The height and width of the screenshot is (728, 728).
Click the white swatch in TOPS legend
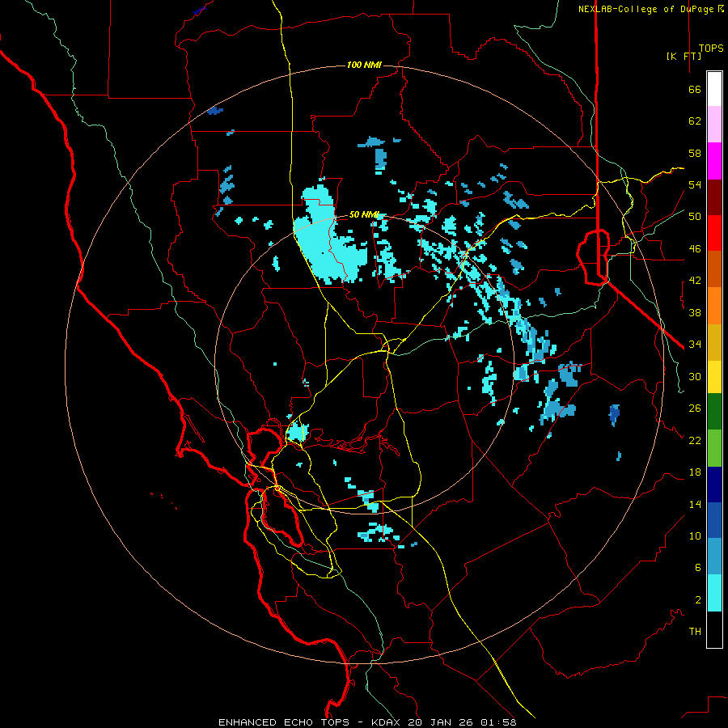tap(714, 89)
